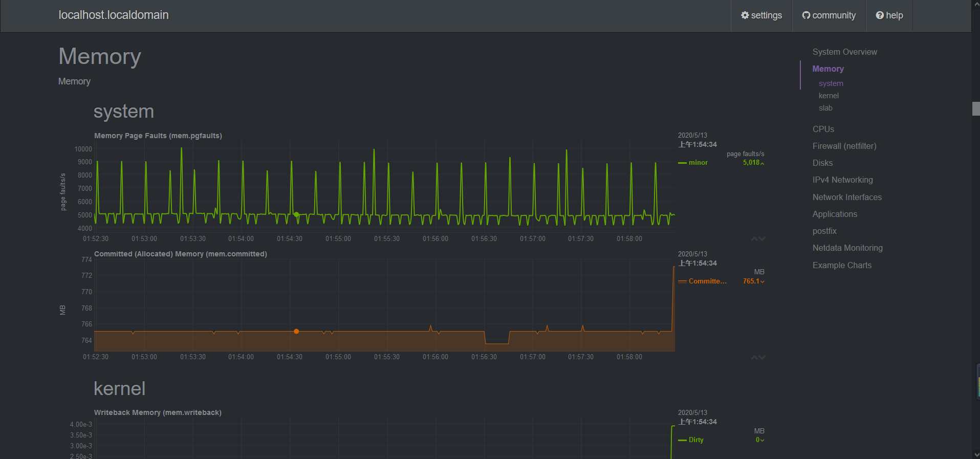The image size is (980, 459).
Task: Toggle the minor dimension in the pgfaults legend
Action: (x=698, y=163)
